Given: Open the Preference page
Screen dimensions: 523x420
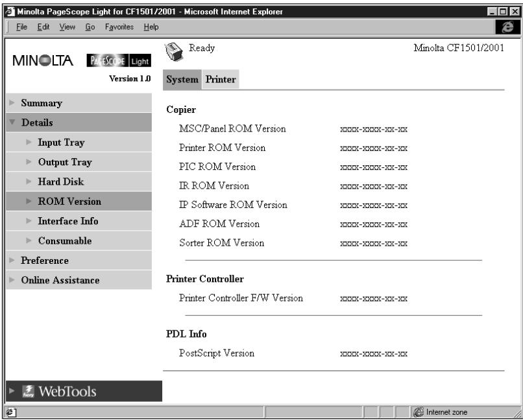Looking at the screenshot, I should (79, 260).
